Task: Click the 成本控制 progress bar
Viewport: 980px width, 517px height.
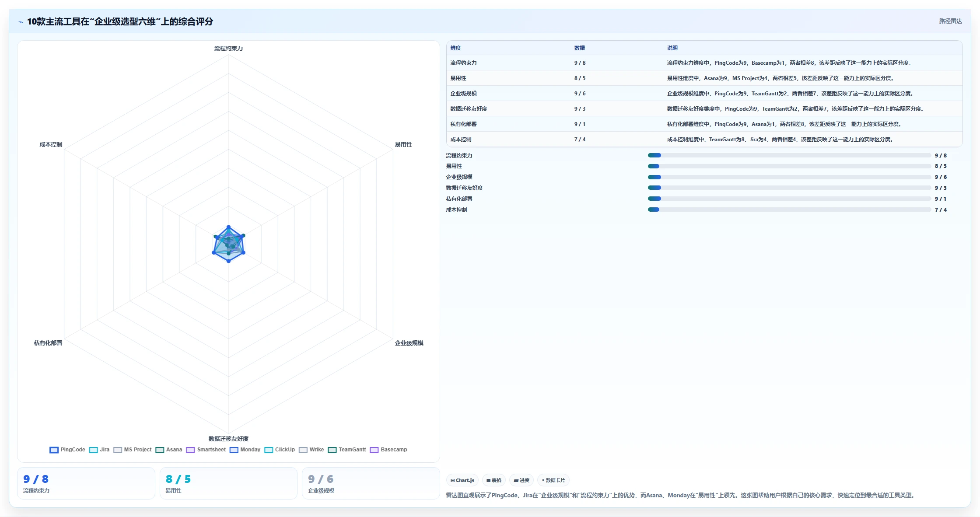Action: pos(789,210)
